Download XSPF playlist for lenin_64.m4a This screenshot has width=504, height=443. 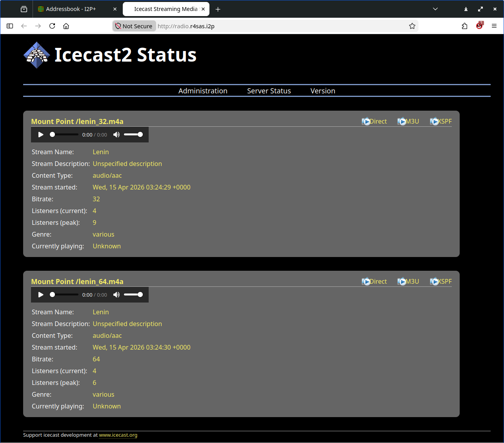[441, 282]
